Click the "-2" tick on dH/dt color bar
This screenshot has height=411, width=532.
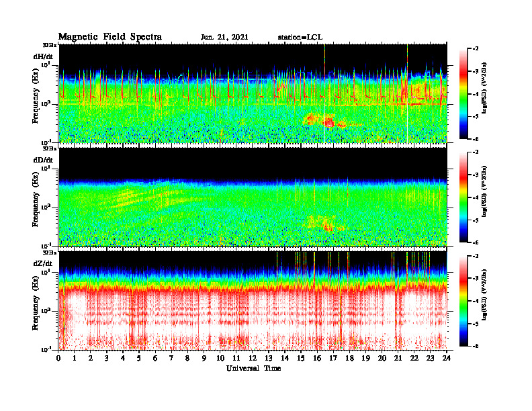[x=475, y=49]
